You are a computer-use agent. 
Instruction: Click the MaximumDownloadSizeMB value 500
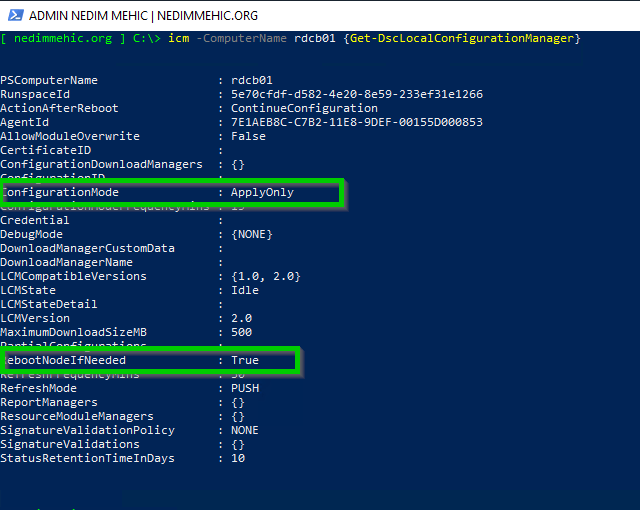click(241, 332)
